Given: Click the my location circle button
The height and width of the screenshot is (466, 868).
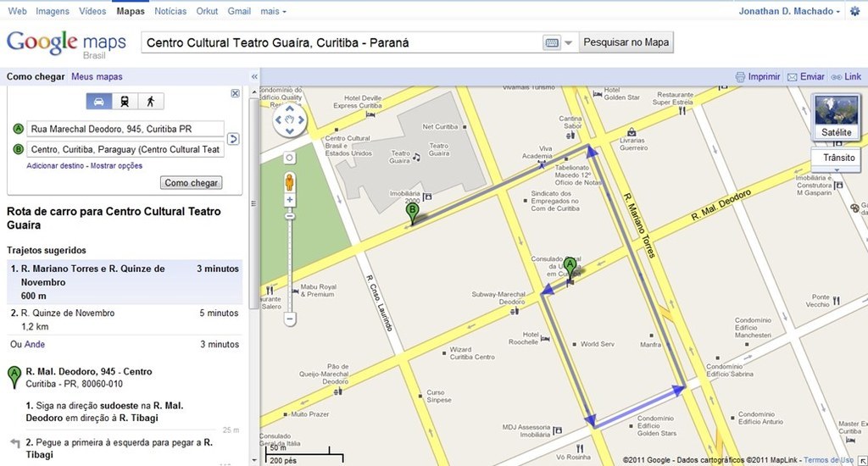Looking at the screenshot, I should point(290,158).
